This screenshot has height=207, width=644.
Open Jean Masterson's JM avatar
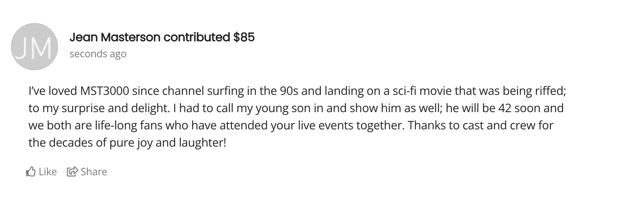click(x=34, y=47)
